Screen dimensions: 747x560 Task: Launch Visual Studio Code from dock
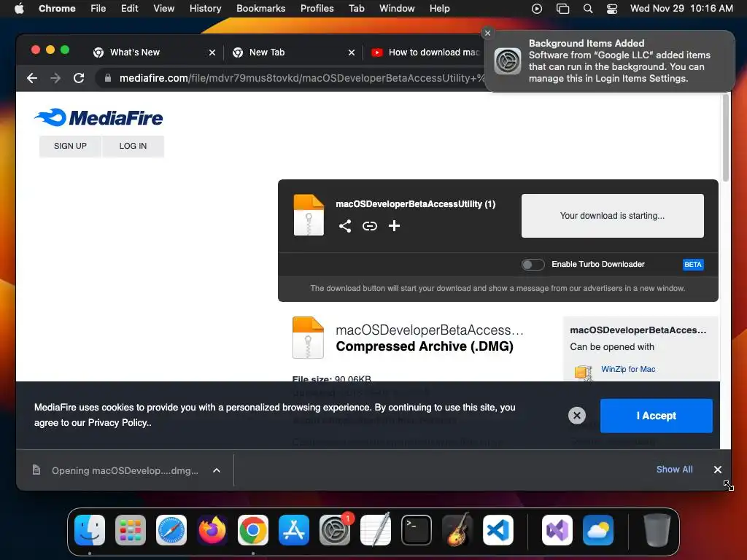point(498,530)
